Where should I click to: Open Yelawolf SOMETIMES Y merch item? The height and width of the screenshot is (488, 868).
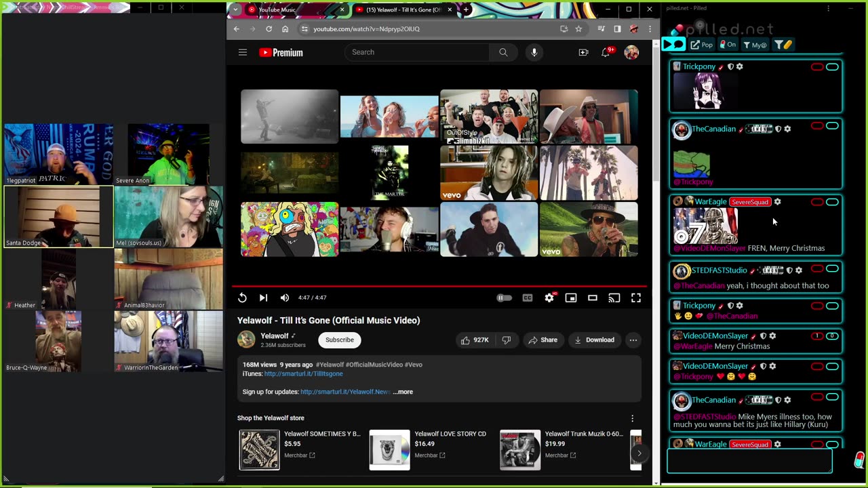tap(300, 450)
